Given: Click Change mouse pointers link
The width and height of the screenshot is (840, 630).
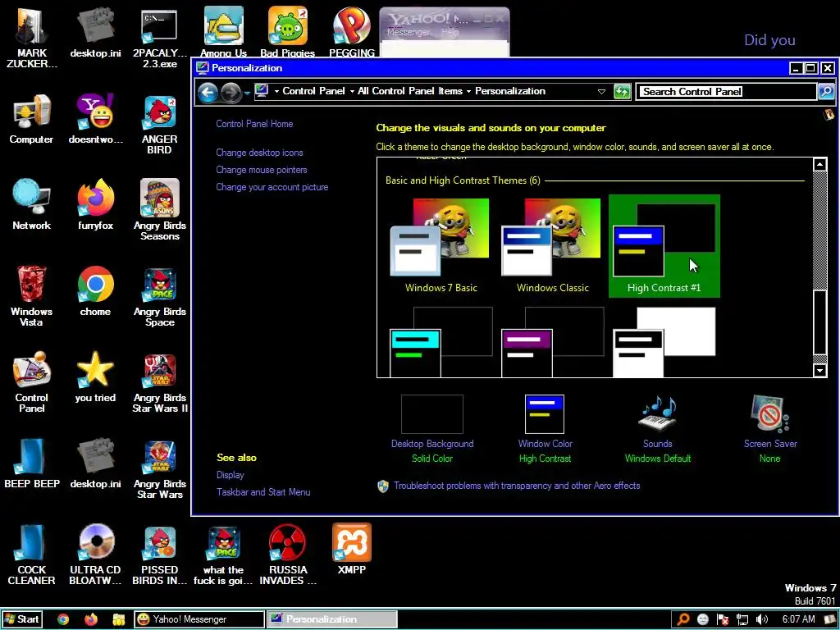Looking at the screenshot, I should coord(262,170).
